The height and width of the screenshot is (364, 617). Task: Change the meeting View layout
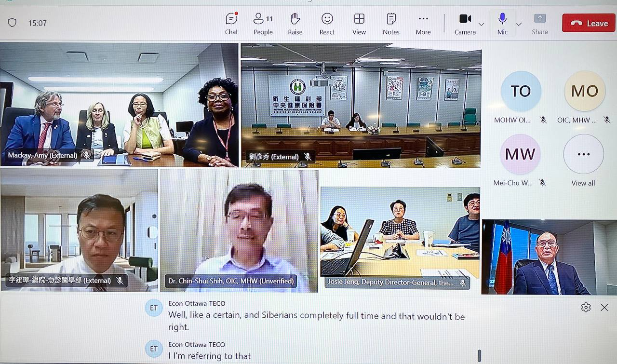[359, 23]
